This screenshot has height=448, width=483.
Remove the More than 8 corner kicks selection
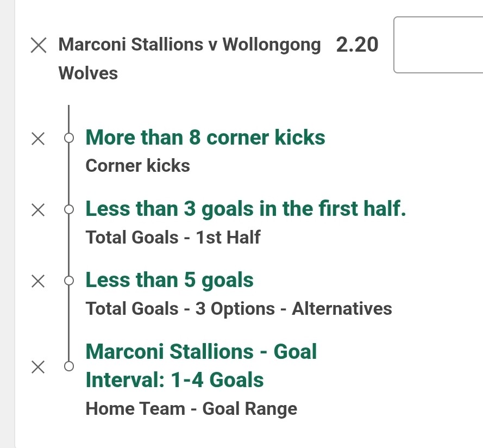pos(38,139)
